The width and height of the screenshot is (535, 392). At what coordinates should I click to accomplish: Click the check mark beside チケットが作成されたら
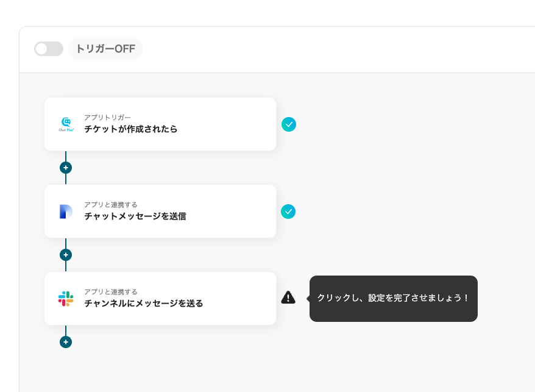289,124
